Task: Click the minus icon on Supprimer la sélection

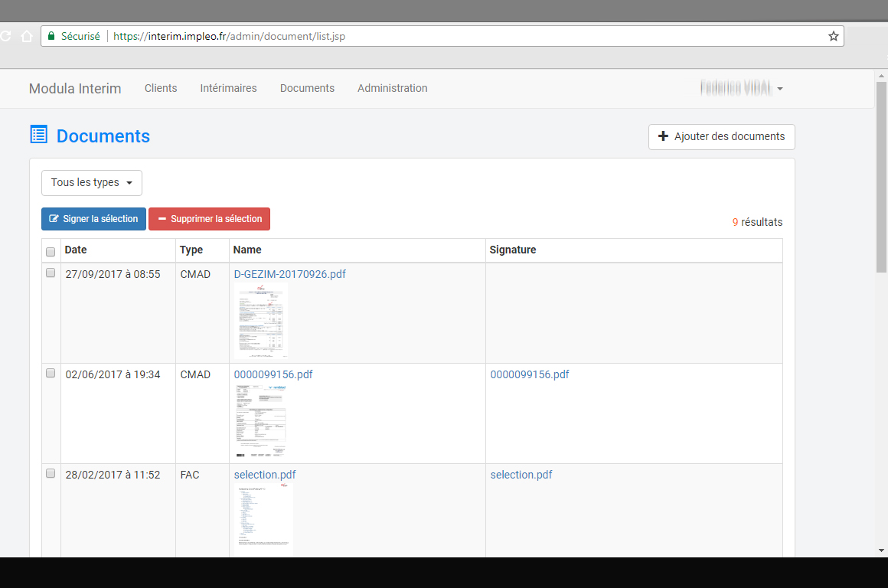Action: 162,218
